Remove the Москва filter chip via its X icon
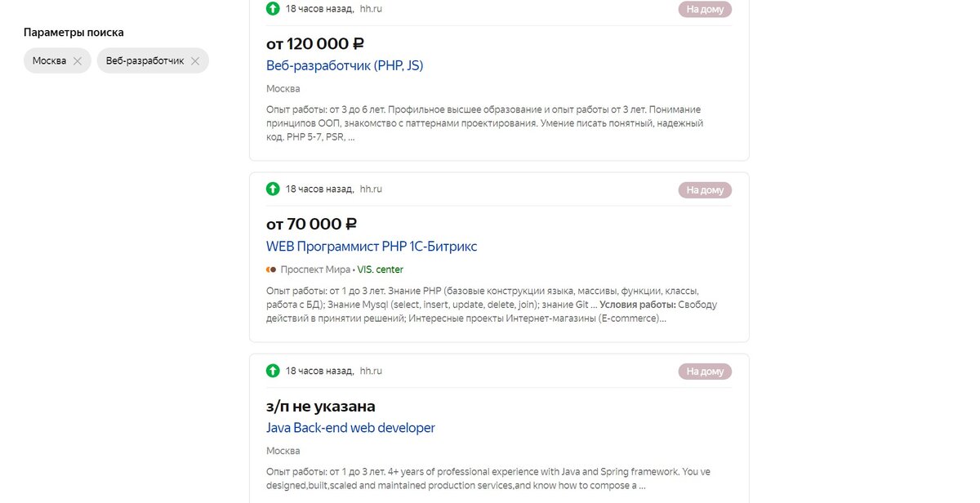 tap(78, 60)
